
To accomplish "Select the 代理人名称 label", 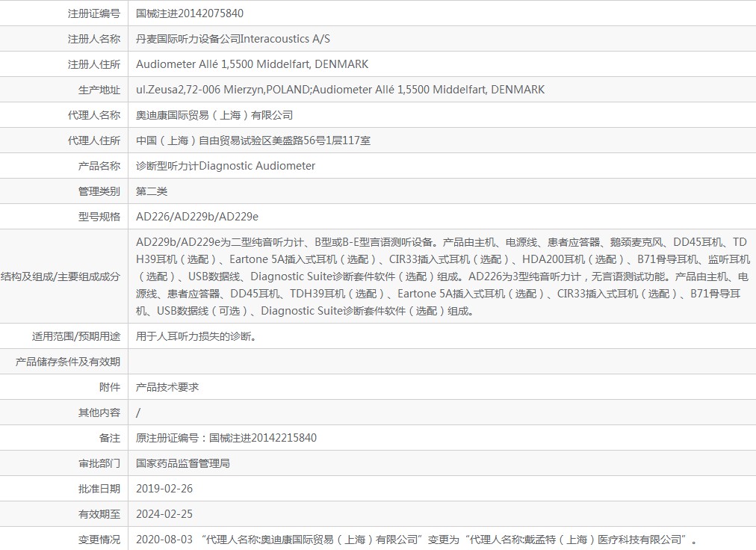I will (x=94, y=115).
